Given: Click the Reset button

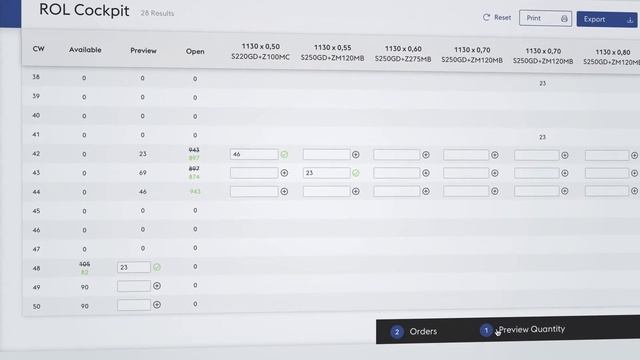Looking at the screenshot, I should click(x=497, y=18).
